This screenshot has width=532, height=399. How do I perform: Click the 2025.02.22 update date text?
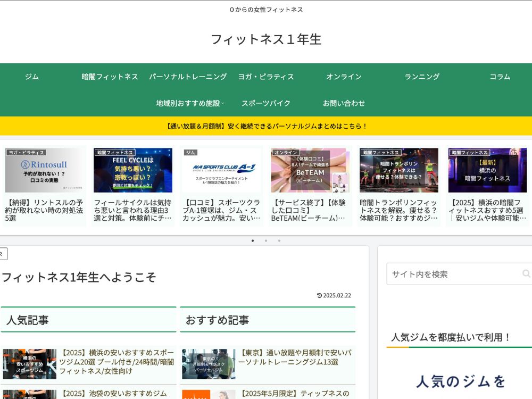click(x=337, y=295)
